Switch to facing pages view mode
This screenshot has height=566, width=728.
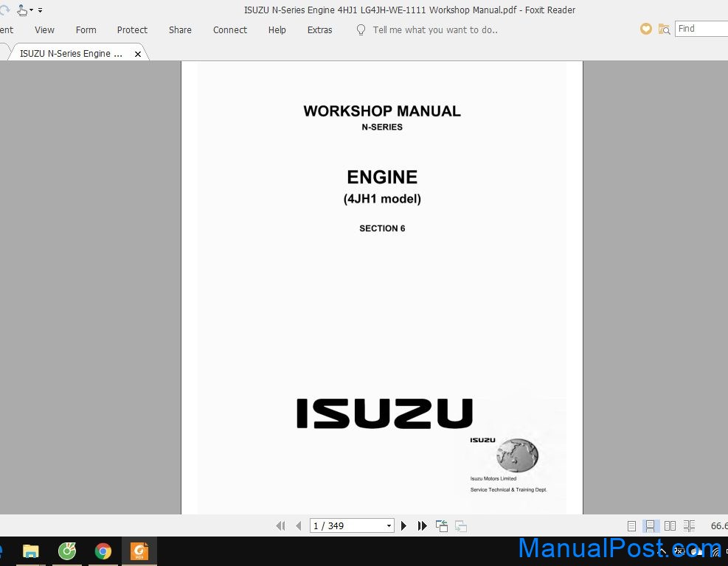(x=670, y=525)
